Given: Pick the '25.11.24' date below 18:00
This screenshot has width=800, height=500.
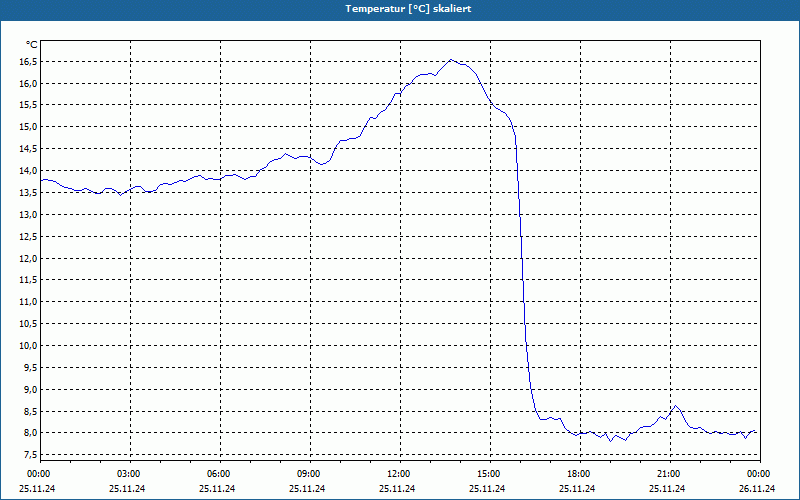Looking at the screenshot, I should [x=577, y=489].
